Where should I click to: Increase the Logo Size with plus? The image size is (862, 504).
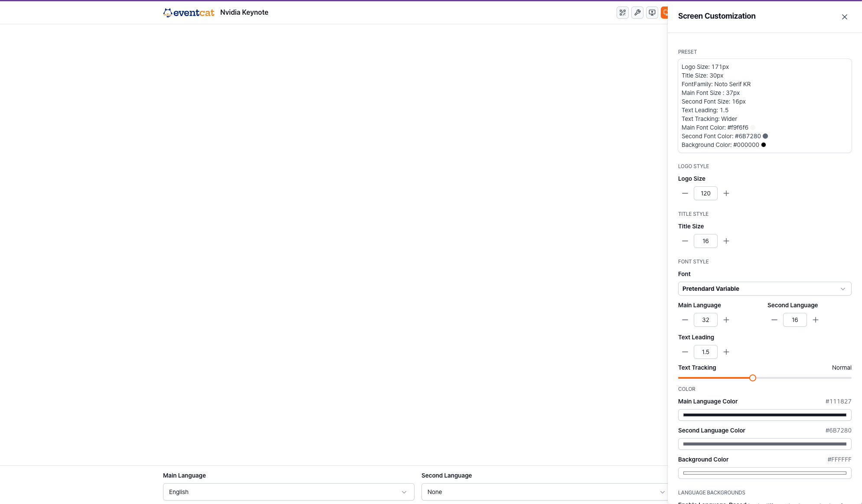click(726, 193)
